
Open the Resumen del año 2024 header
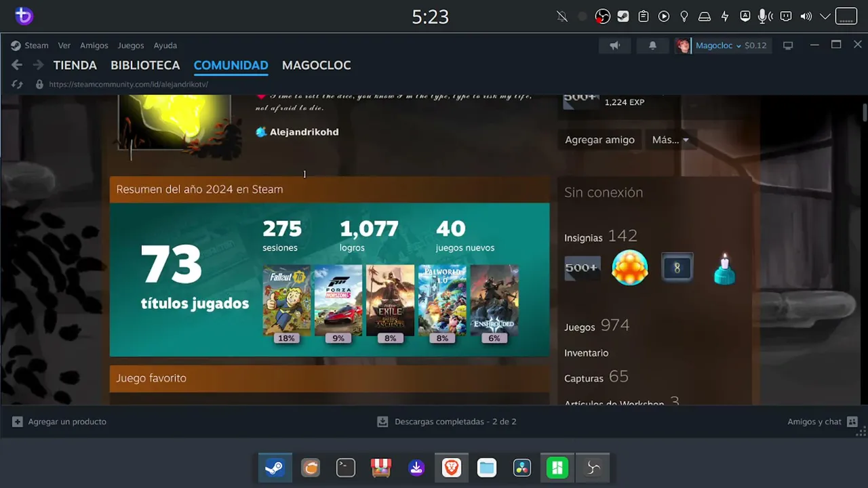(x=330, y=190)
